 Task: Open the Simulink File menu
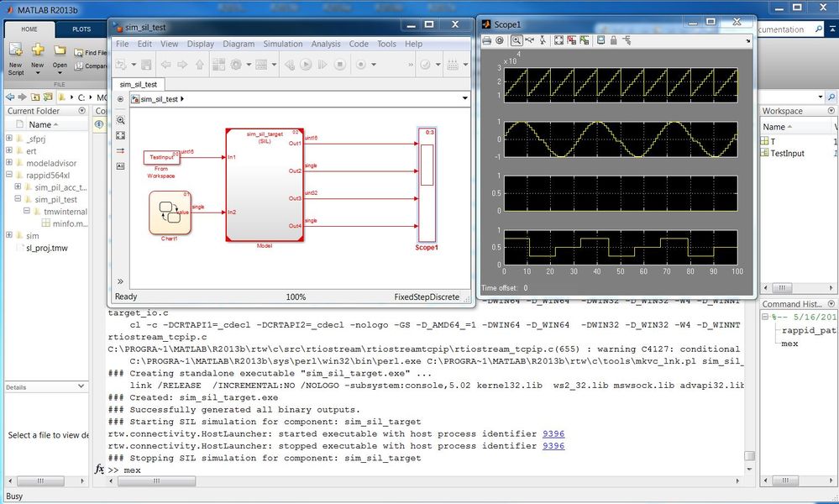click(122, 44)
